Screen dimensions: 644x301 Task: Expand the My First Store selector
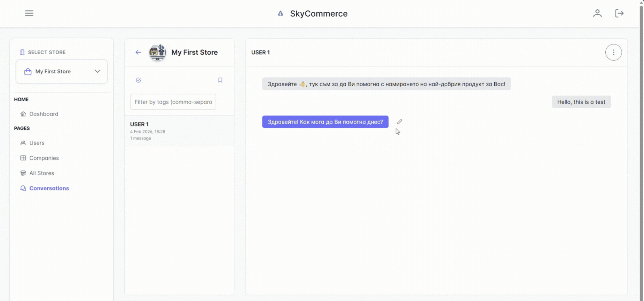click(62, 71)
